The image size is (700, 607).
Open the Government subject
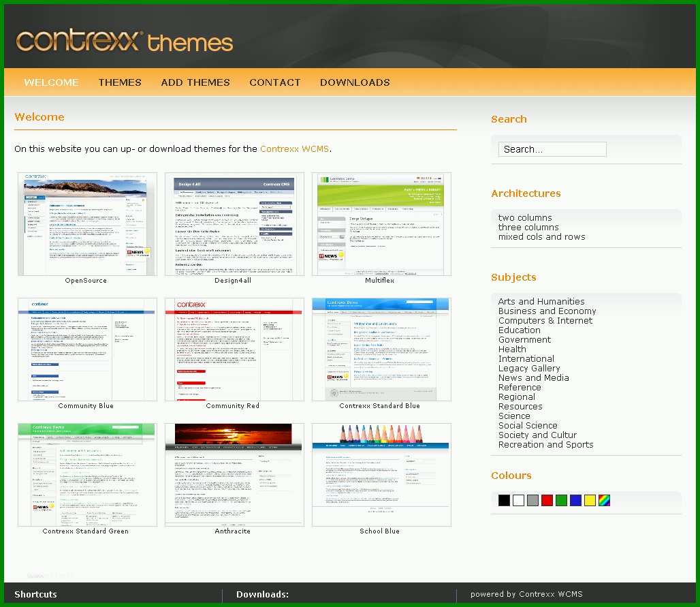[x=524, y=339]
